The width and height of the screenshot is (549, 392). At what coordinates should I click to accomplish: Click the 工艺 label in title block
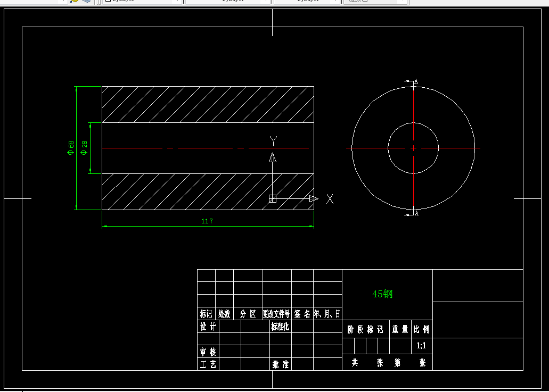[208, 364]
